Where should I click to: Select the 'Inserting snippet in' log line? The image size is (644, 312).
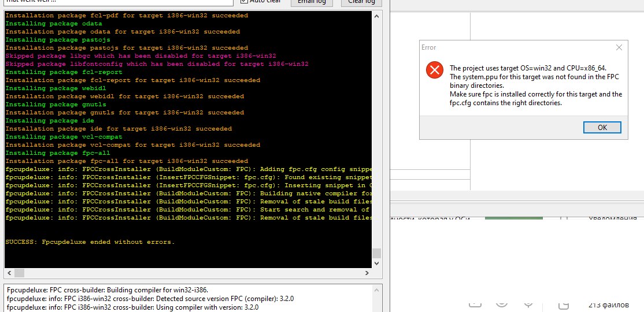pos(188,185)
